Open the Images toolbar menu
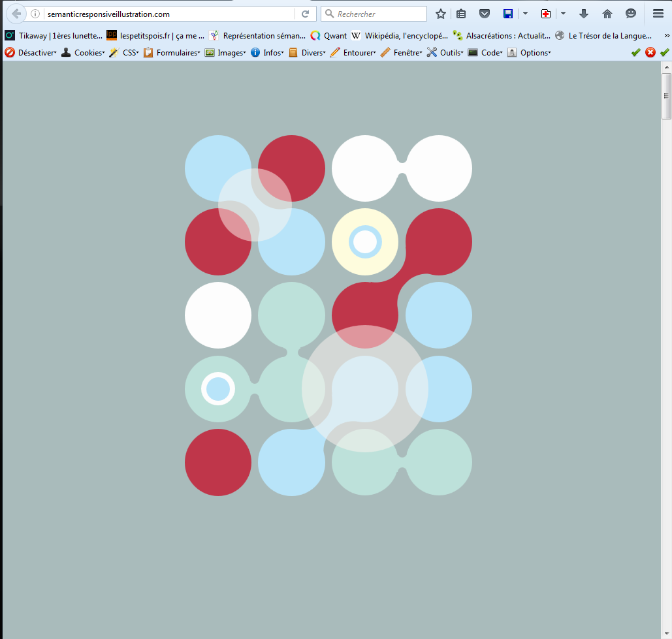The height and width of the screenshot is (639, 672). tap(225, 53)
